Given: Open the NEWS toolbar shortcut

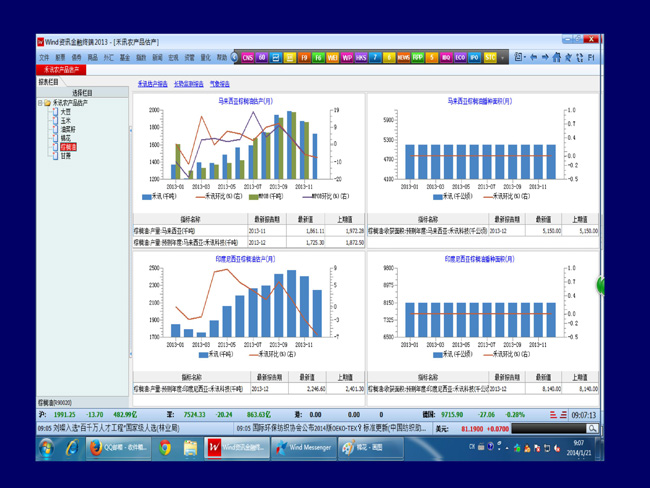Looking at the screenshot, I should point(404,58).
